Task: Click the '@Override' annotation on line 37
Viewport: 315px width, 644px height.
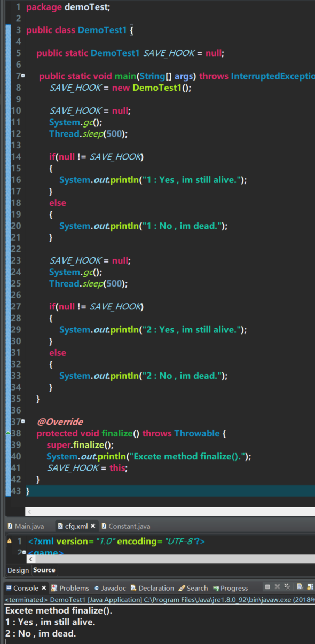Action: [x=60, y=422]
